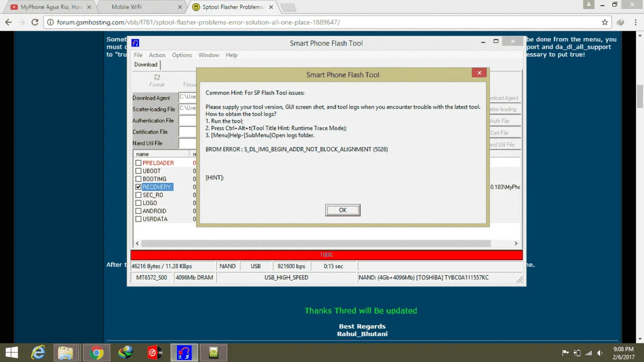The width and height of the screenshot is (644, 362).
Task: Click the 'MT6572_S00' status bar entry
Action: point(152,278)
